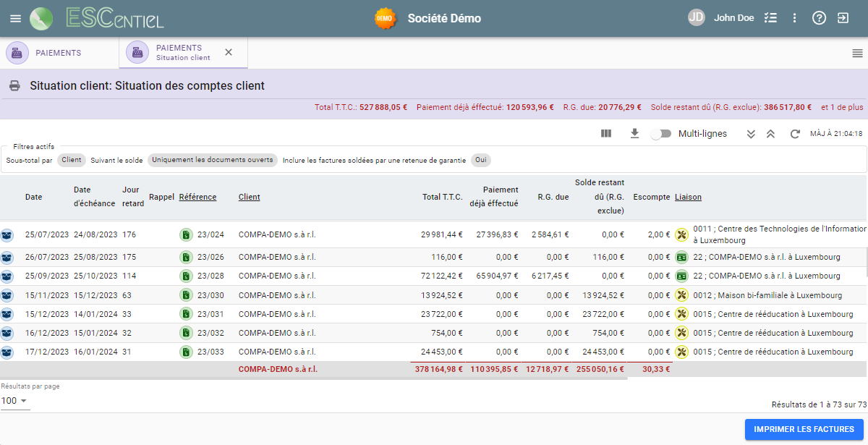This screenshot has height=445, width=868.
Task: Refresh the client situation table
Action: (795, 134)
